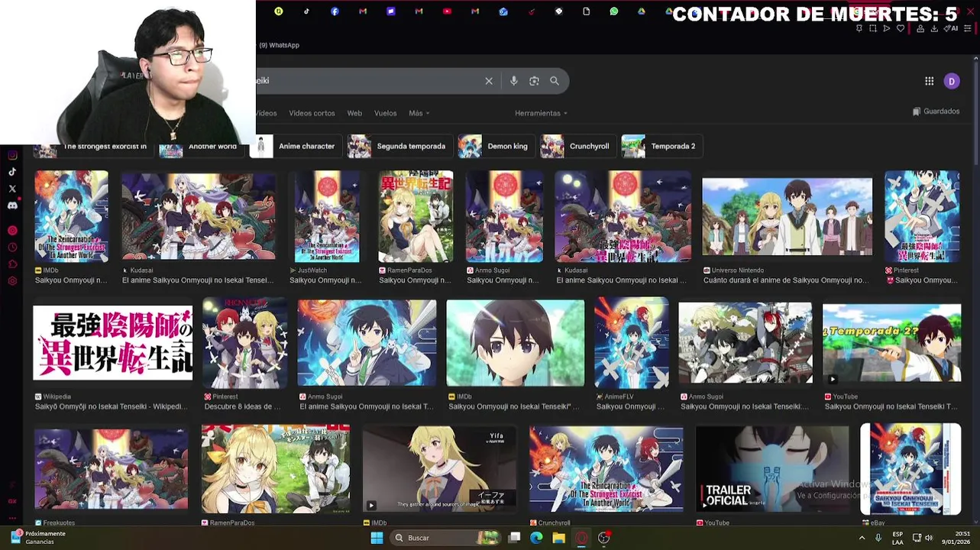Switch to the Google Drive browser tab
980x550 pixels.
pos(642,11)
